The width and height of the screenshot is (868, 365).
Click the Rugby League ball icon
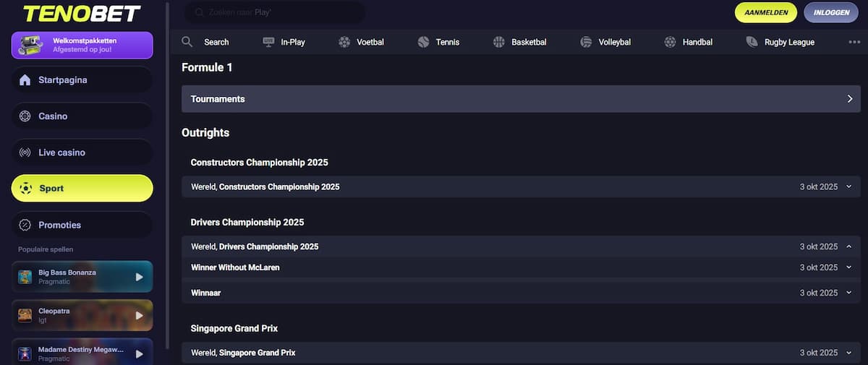click(752, 42)
